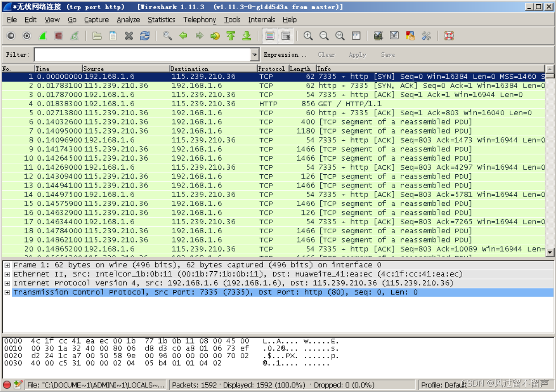Screen dimensions: 556x392
Task: Expand Ethernet II details tree
Action: pos(7,274)
